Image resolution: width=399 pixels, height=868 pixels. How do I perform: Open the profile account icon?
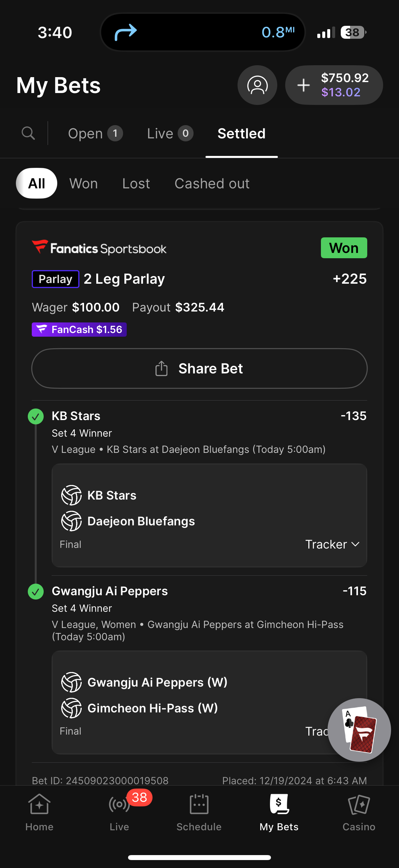click(x=257, y=85)
